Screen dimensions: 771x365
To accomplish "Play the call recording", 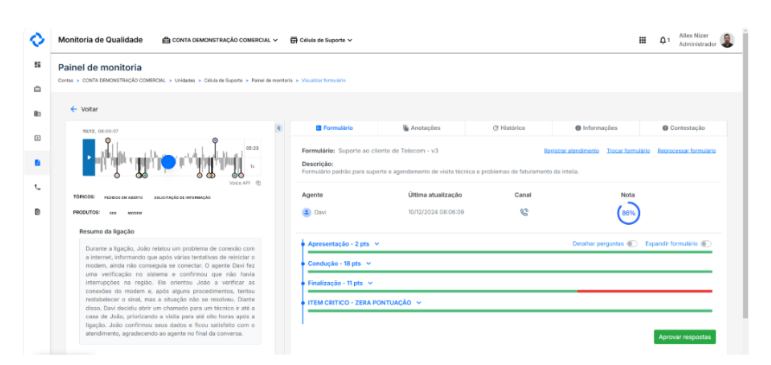I will (89, 157).
